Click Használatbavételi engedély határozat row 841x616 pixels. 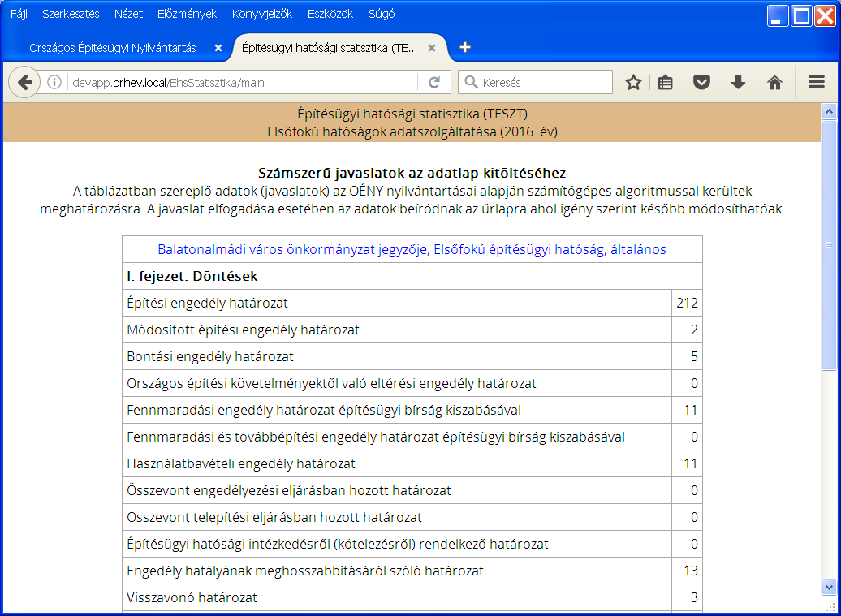412,463
